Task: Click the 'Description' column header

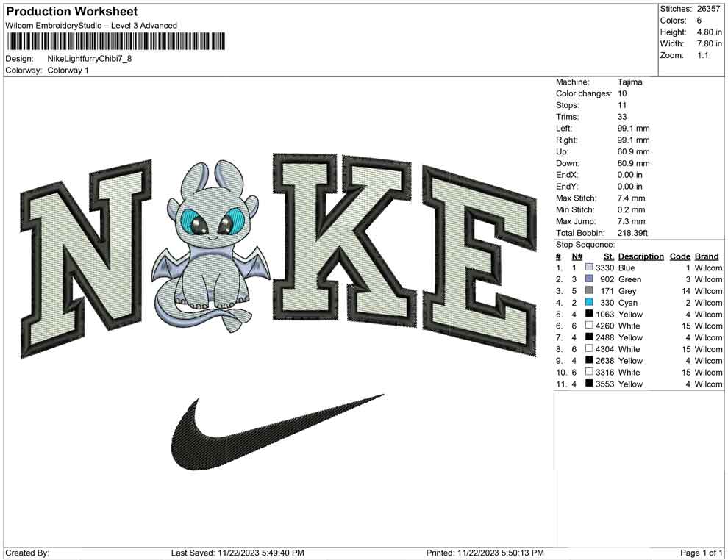Action: click(641, 256)
